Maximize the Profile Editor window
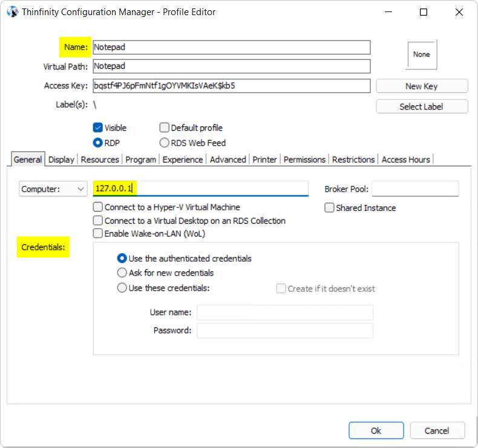Viewport: 478px width, 448px height. [424, 12]
